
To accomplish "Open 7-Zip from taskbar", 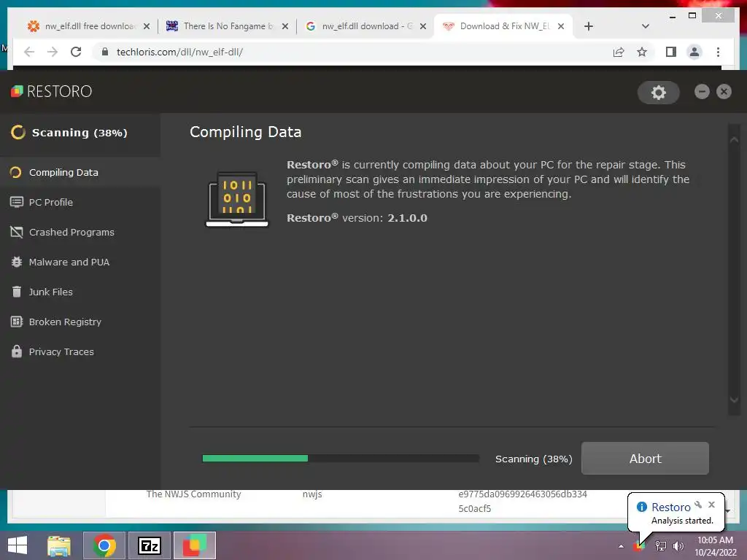I will tap(150, 545).
